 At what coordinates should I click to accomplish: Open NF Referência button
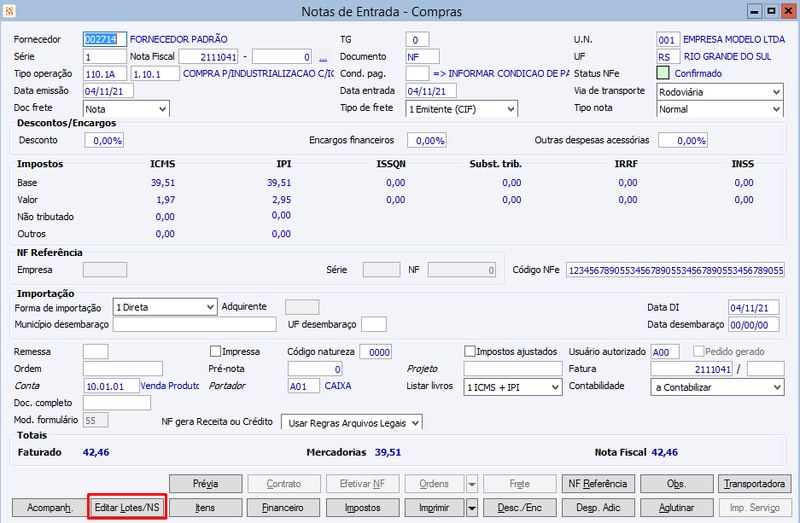(597, 484)
